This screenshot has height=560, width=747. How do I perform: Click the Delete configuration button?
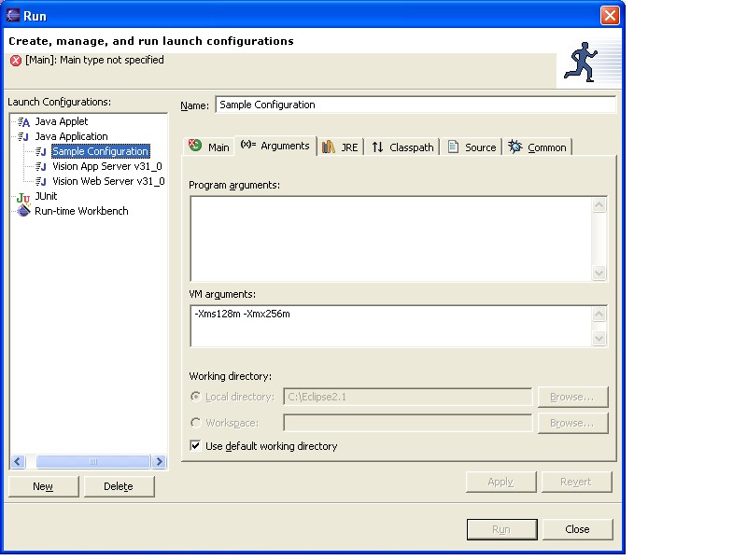(x=120, y=486)
